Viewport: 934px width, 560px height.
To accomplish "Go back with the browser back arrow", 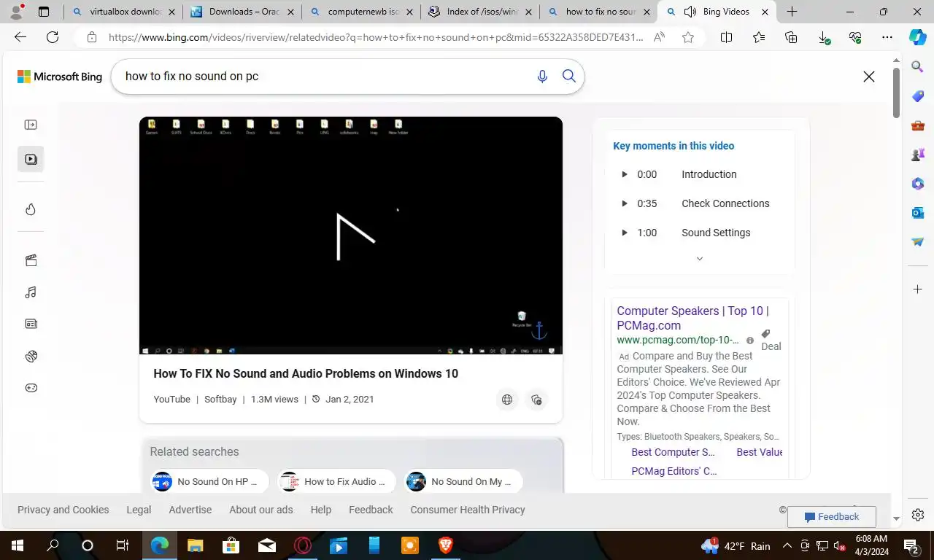I will tap(20, 37).
